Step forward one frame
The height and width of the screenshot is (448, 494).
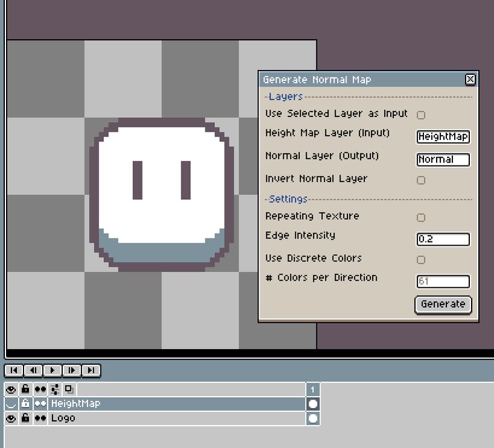72,371
